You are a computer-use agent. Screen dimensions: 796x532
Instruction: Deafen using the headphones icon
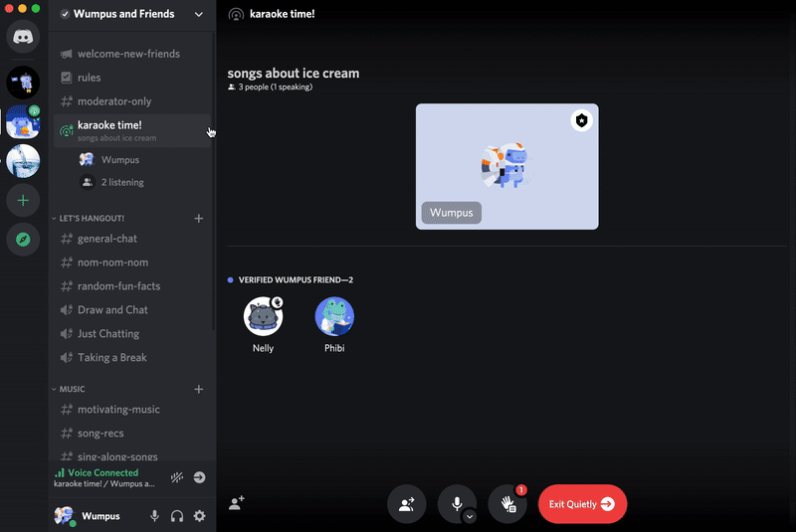click(x=177, y=516)
